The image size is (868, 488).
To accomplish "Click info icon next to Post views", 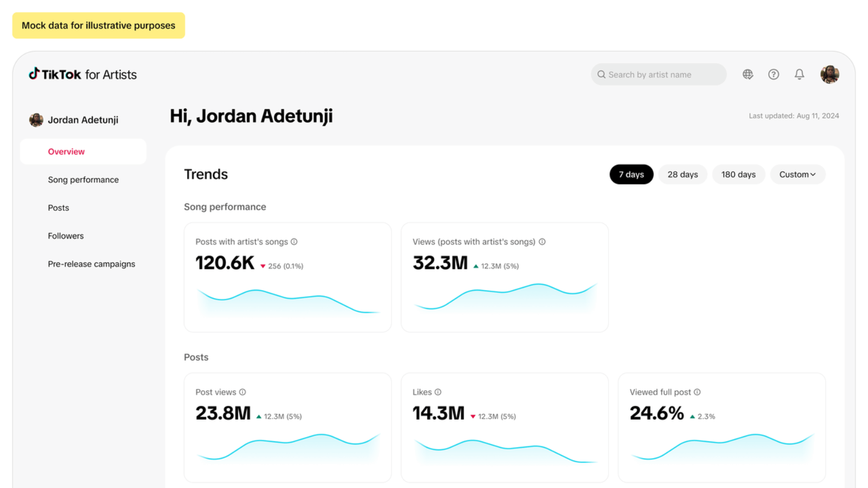I will [242, 392].
